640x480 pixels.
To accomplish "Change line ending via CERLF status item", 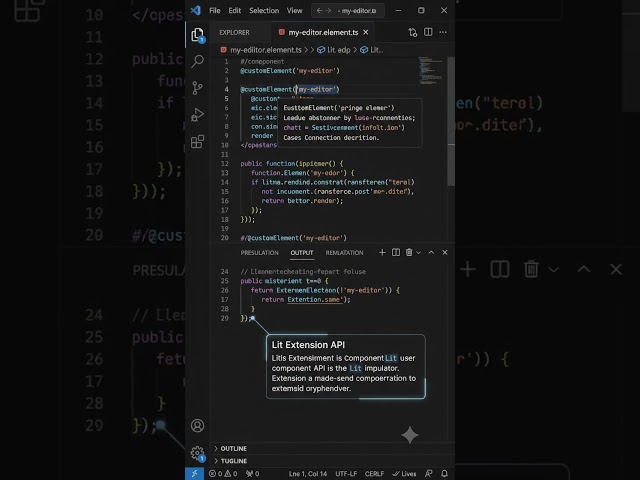I will [x=374, y=473].
